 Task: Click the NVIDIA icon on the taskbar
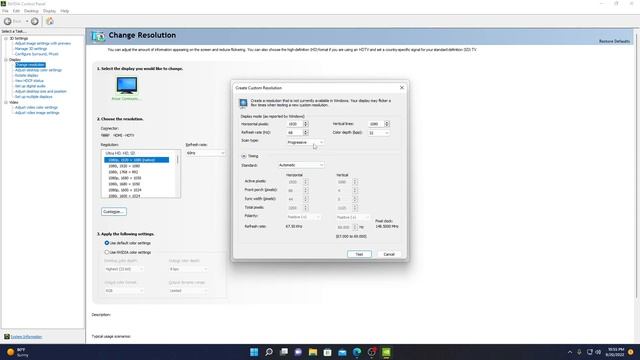(x=386, y=352)
